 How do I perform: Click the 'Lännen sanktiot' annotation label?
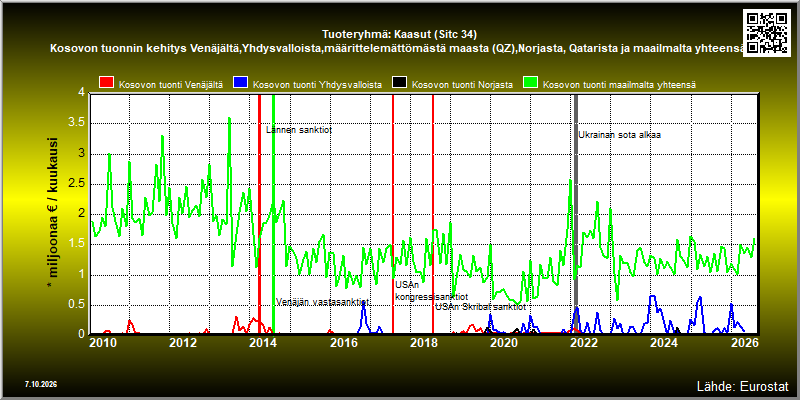[x=299, y=130]
